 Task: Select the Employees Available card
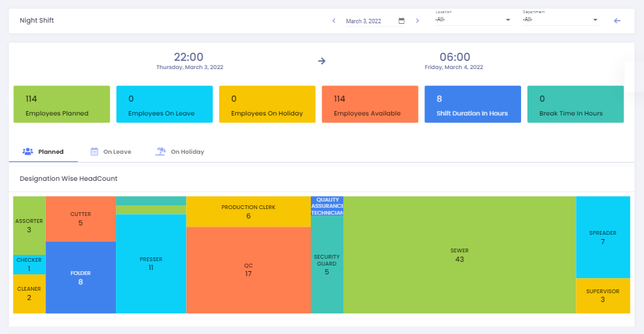point(370,104)
